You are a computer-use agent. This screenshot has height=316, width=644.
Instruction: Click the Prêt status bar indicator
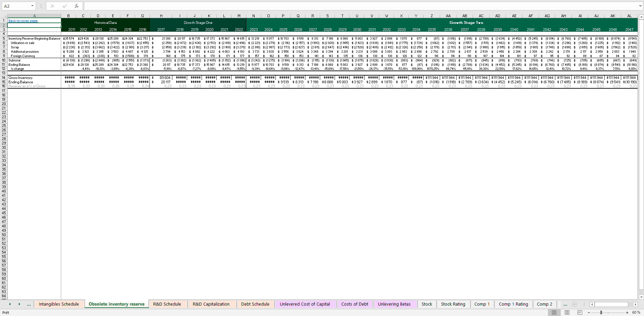click(6, 312)
